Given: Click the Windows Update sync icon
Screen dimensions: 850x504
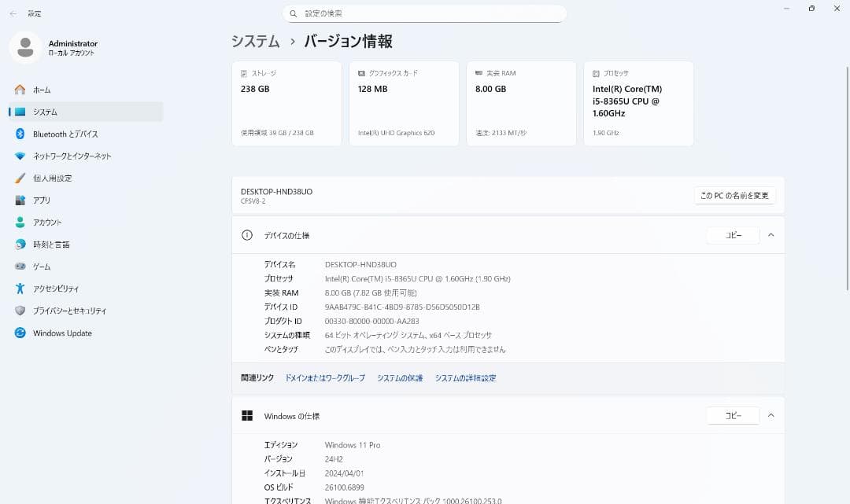Looking at the screenshot, I should point(20,333).
